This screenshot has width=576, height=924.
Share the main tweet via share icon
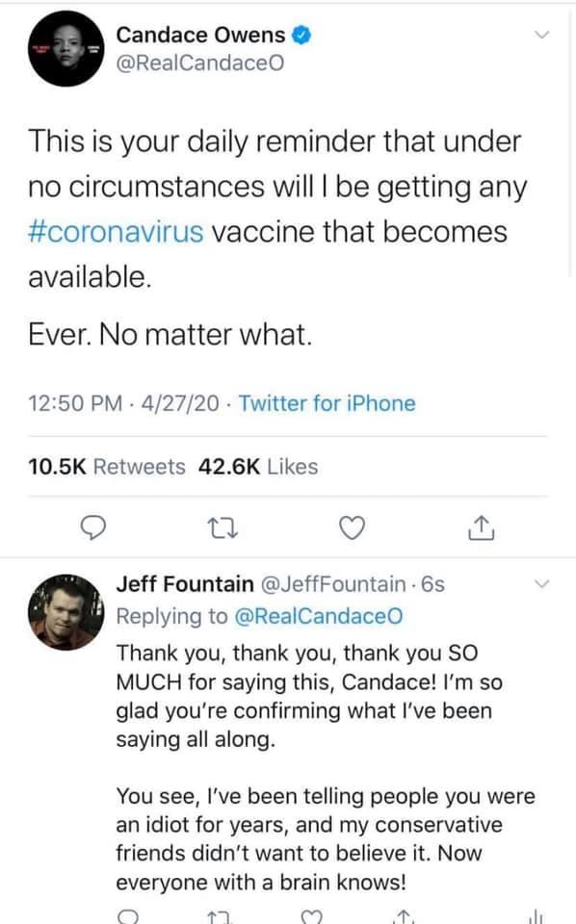pos(481,527)
